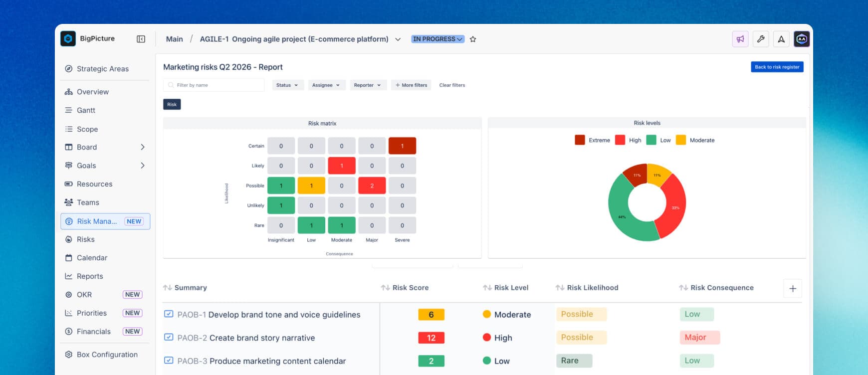The height and width of the screenshot is (375, 868).
Task: Open the Goals module
Action: pos(86,166)
